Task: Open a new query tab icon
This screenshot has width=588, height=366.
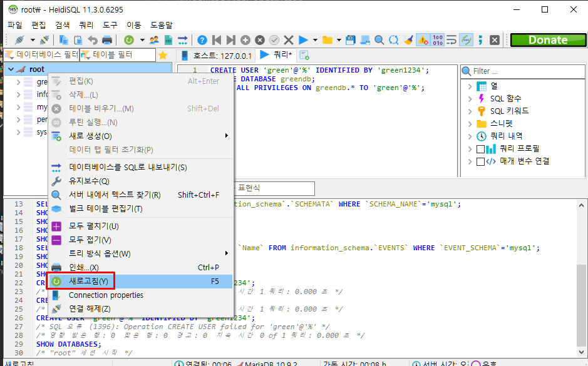Action: pos(304,56)
